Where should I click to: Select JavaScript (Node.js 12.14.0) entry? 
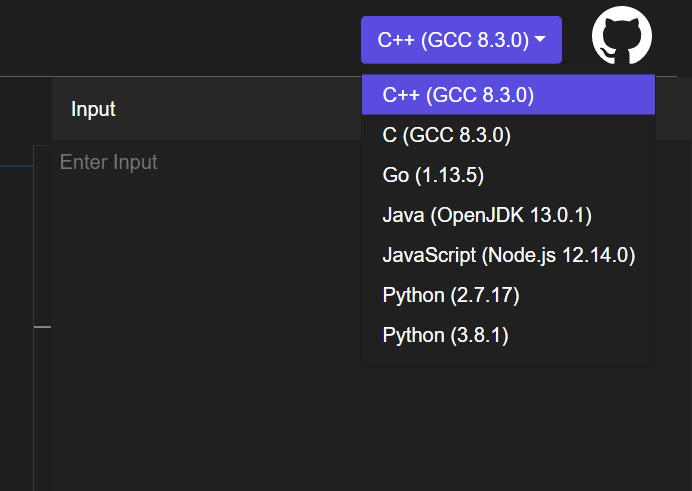click(508, 255)
